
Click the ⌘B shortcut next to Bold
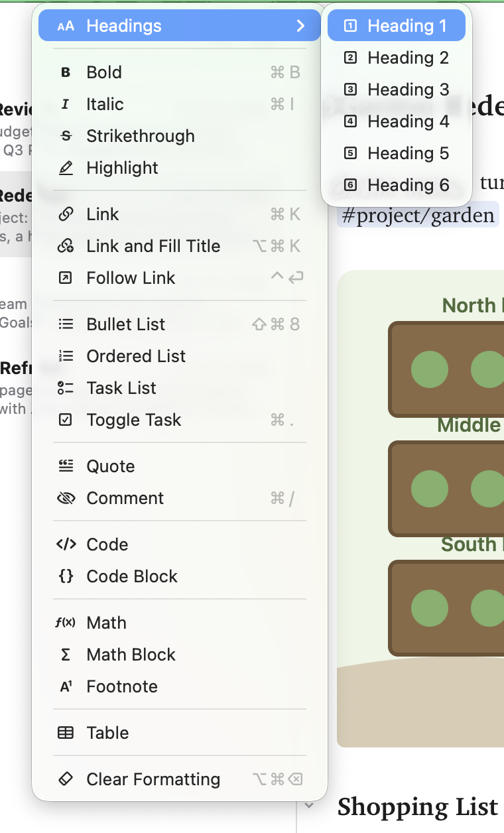tap(285, 72)
